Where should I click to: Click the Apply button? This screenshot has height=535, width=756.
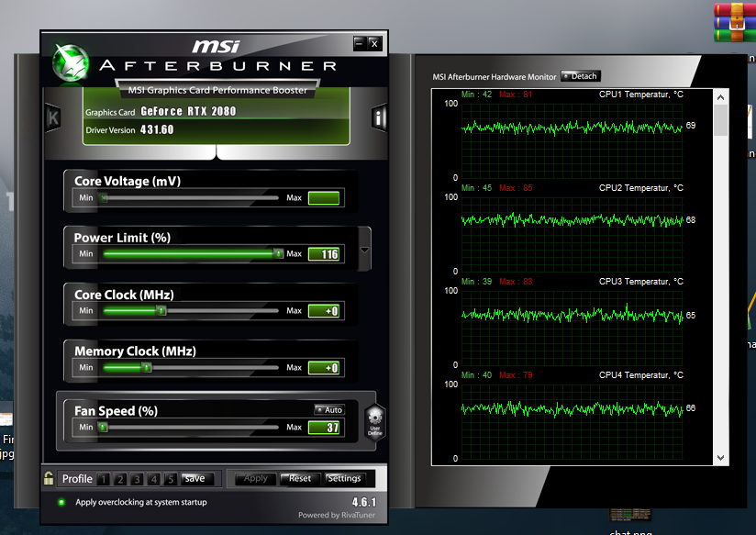256,478
